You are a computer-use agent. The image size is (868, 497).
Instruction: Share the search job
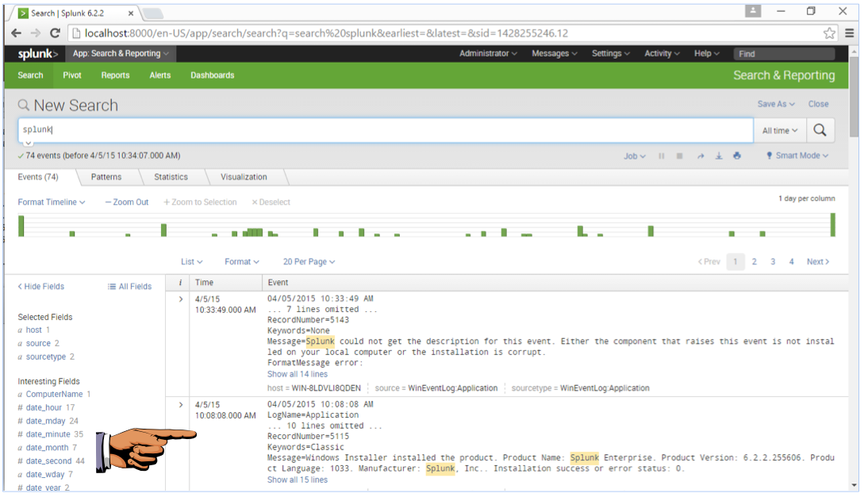tap(701, 156)
